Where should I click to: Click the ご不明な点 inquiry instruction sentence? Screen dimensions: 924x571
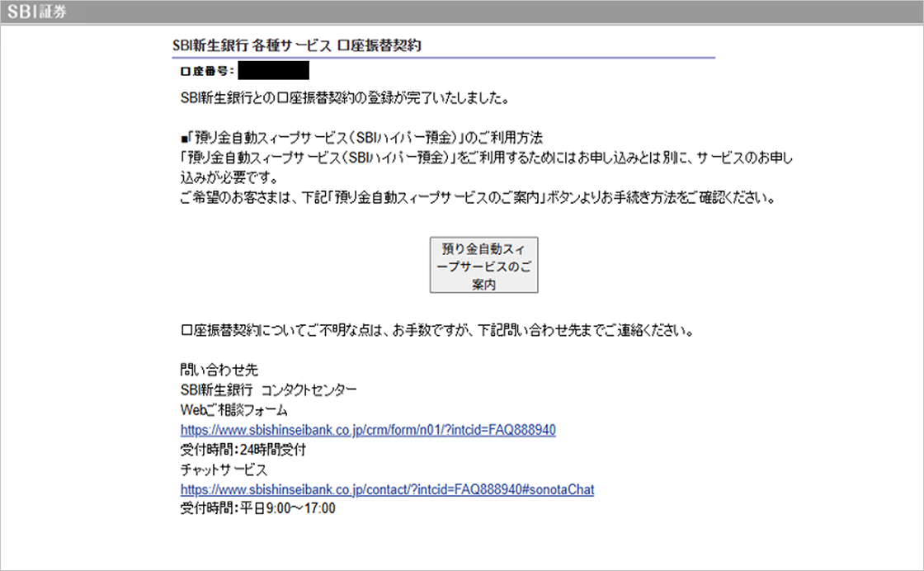(x=435, y=330)
